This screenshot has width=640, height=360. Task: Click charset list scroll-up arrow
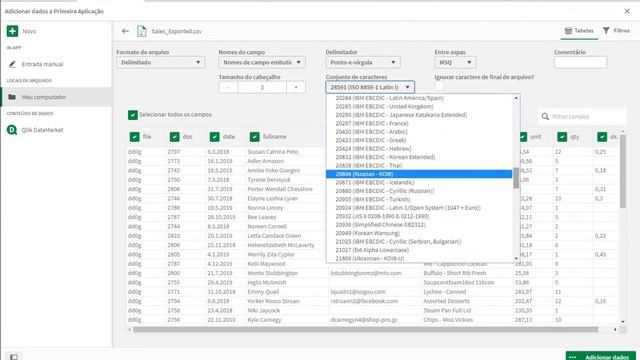[x=516, y=98]
